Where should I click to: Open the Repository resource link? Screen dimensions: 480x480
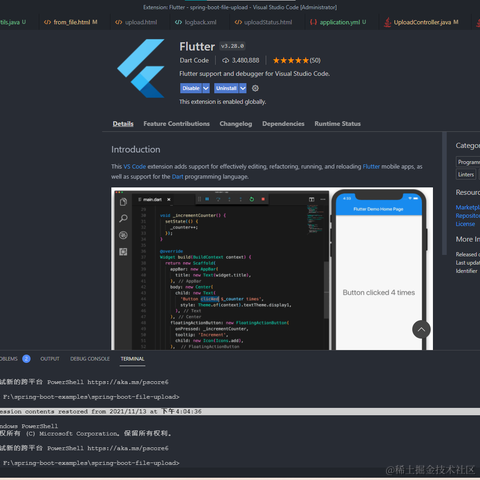tap(468, 216)
